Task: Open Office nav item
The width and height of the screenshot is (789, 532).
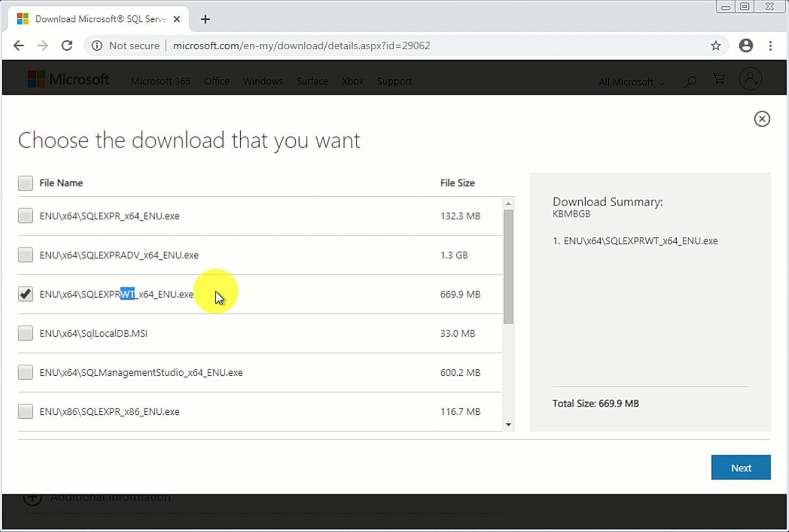Action: point(217,81)
